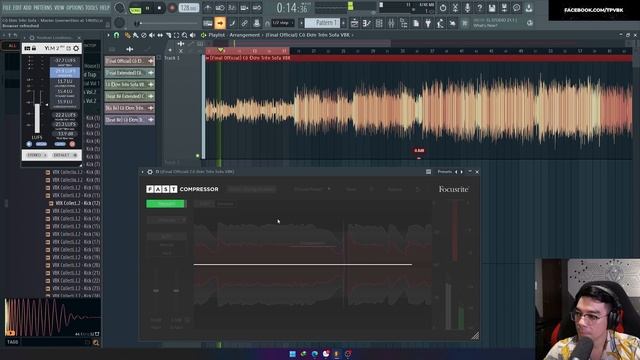Open the snap step dropdown

point(283,23)
